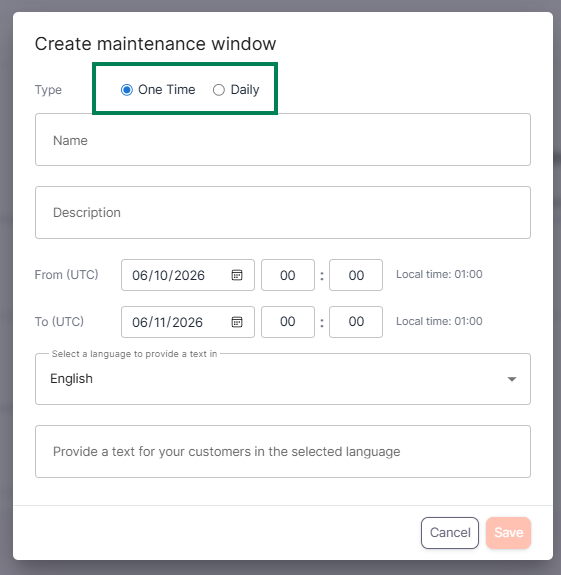Select the To local time 01:00 text
Screen dimensions: 561x575
click(439, 321)
